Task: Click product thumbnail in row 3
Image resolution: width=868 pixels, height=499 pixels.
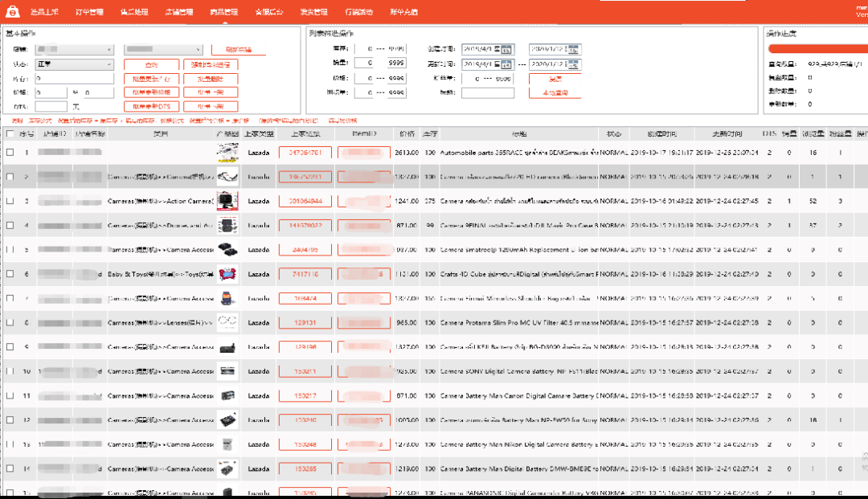Action: pos(227,201)
